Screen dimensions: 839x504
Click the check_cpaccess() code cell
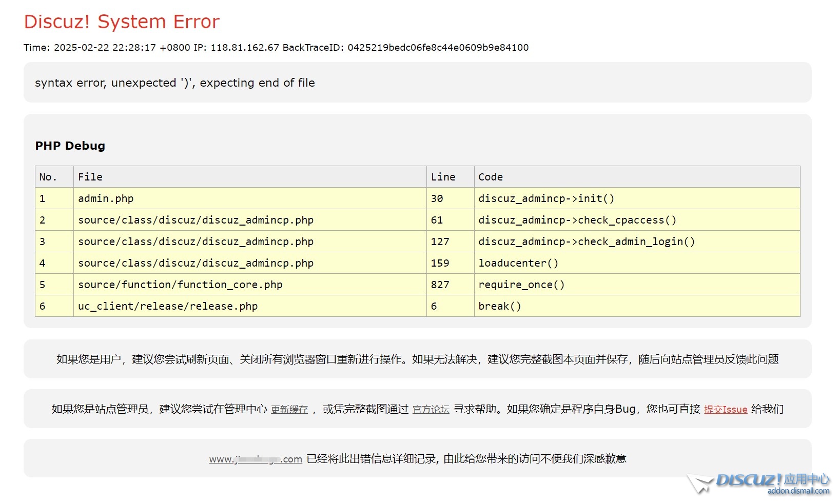pos(577,220)
